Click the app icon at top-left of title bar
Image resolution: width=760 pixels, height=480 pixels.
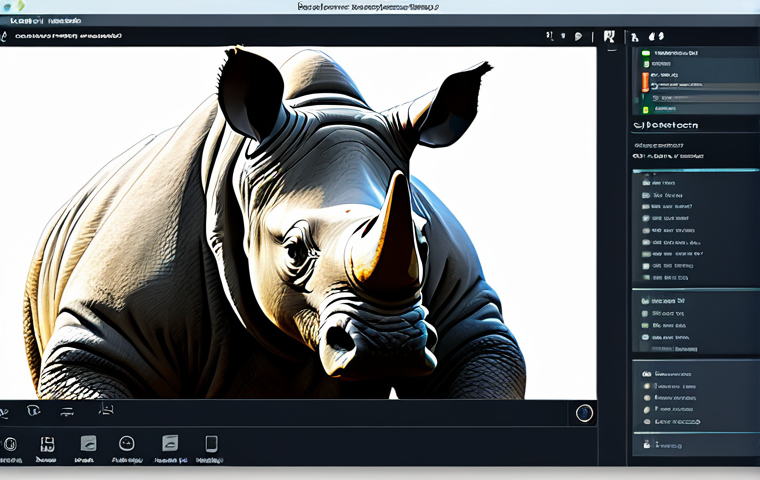[x=7, y=6]
